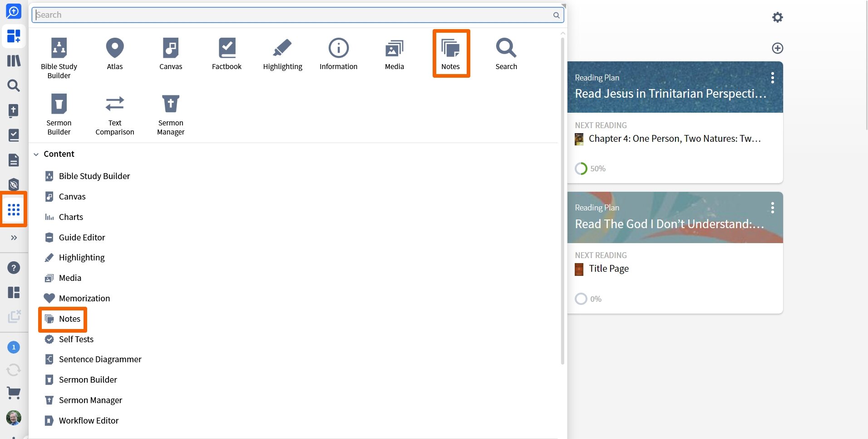The width and height of the screenshot is (868, 439).
Task: Open the Layouts icon in sidebar
Action: click(x=14, y=292)
